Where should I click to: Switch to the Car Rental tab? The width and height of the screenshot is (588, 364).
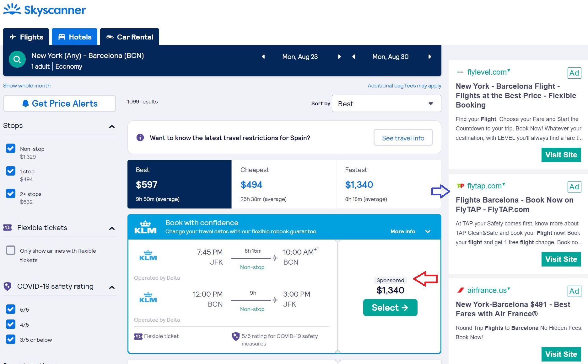pyautogui.click(x=130, y=37)
